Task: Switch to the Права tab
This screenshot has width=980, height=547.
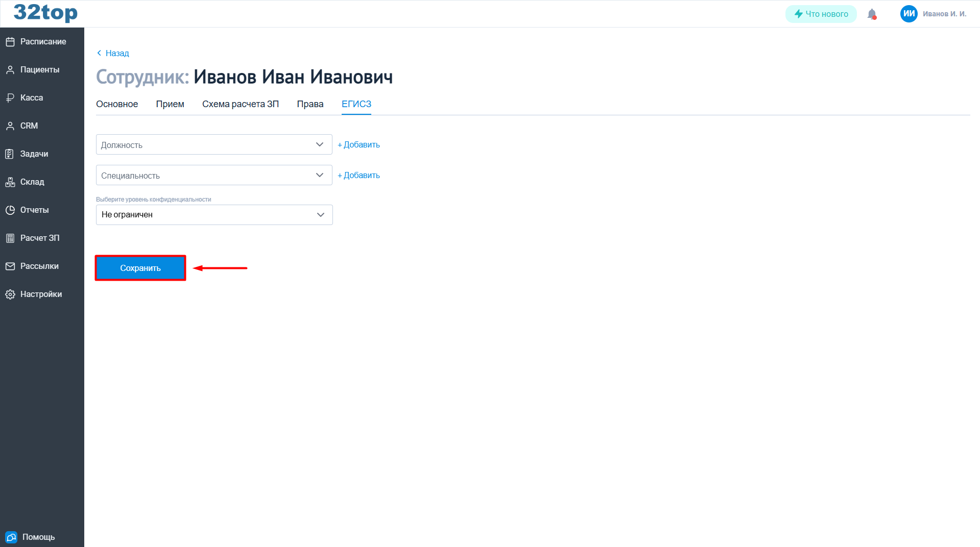Action: click(x=310, y=104)
